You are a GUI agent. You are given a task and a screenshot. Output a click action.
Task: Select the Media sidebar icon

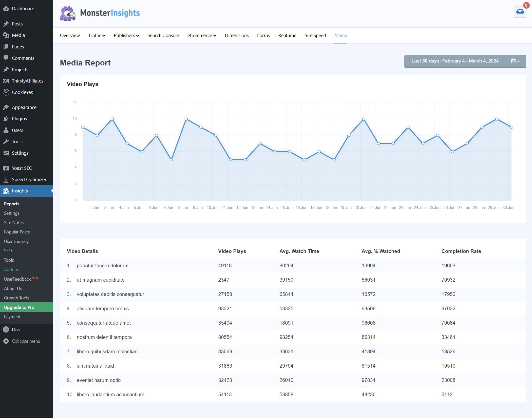(6, 35)
